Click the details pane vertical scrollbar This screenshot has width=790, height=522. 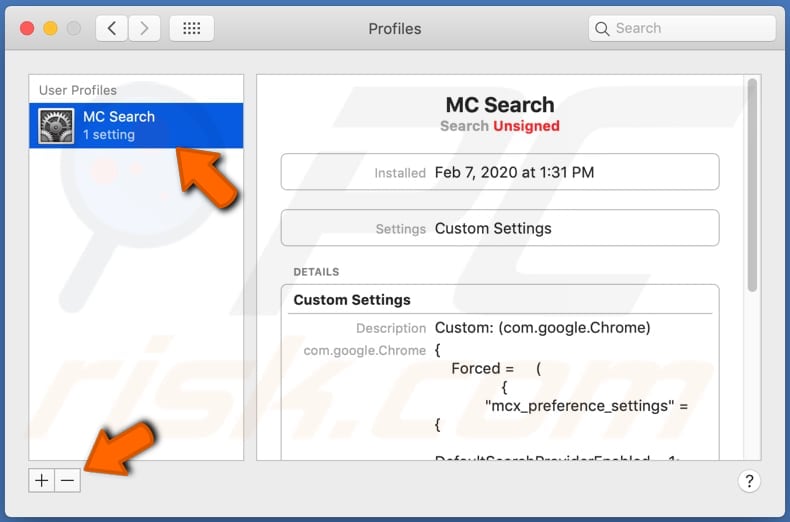[x=752, y=185]
